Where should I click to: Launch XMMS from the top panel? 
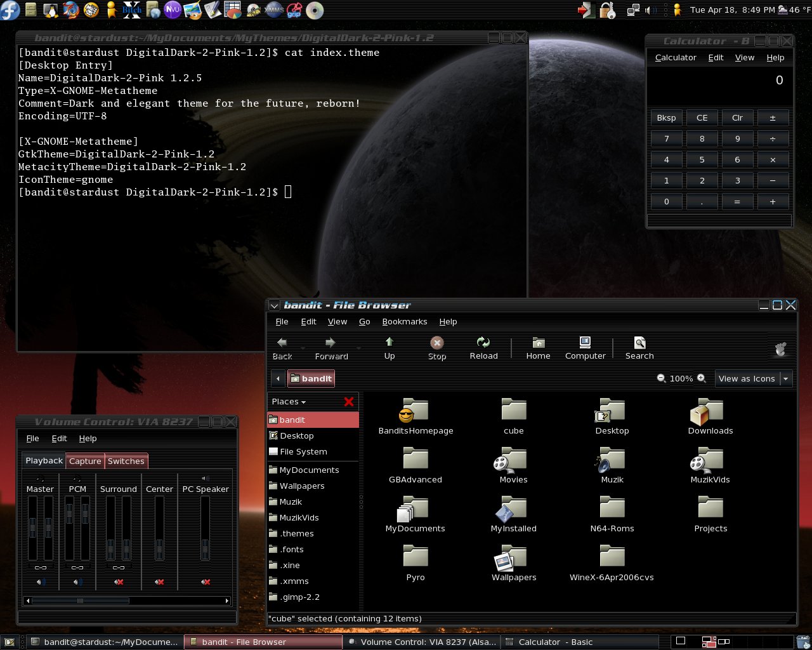coord(273,10)
